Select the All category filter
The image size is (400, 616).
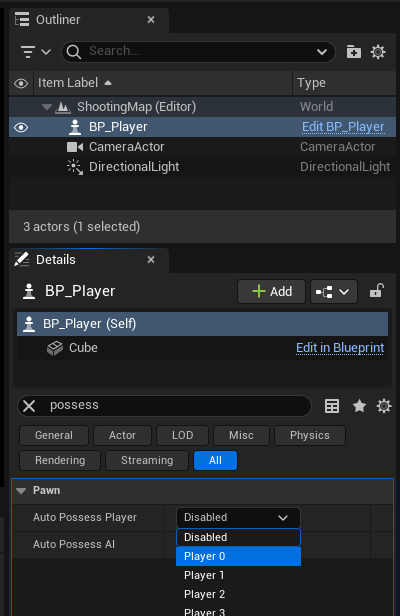pyautogui.click(x=215, y=460)
